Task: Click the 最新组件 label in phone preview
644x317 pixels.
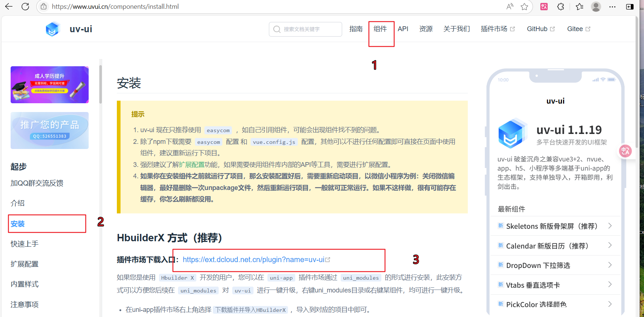Action: pos(511,209)
